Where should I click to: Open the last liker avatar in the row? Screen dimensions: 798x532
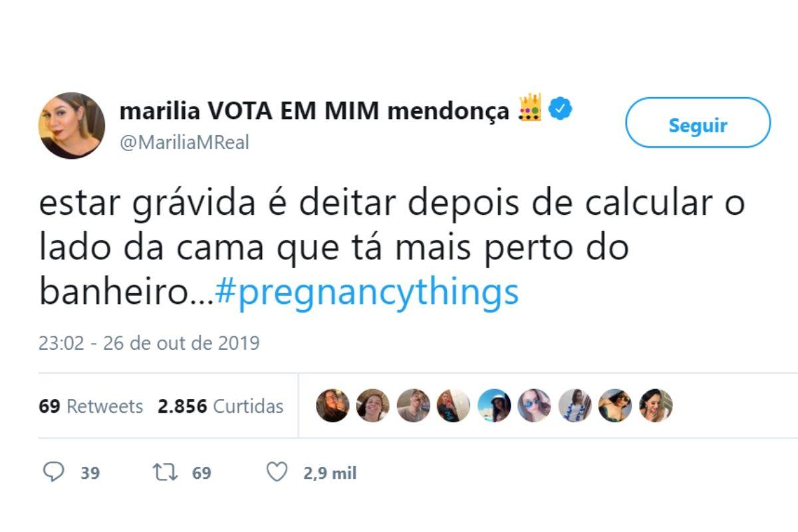(656, 406)
